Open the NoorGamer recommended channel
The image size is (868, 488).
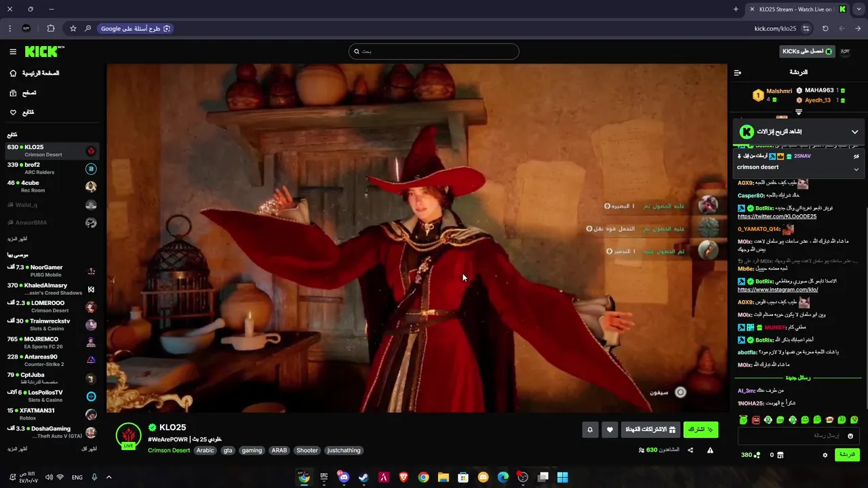[52, 271]
